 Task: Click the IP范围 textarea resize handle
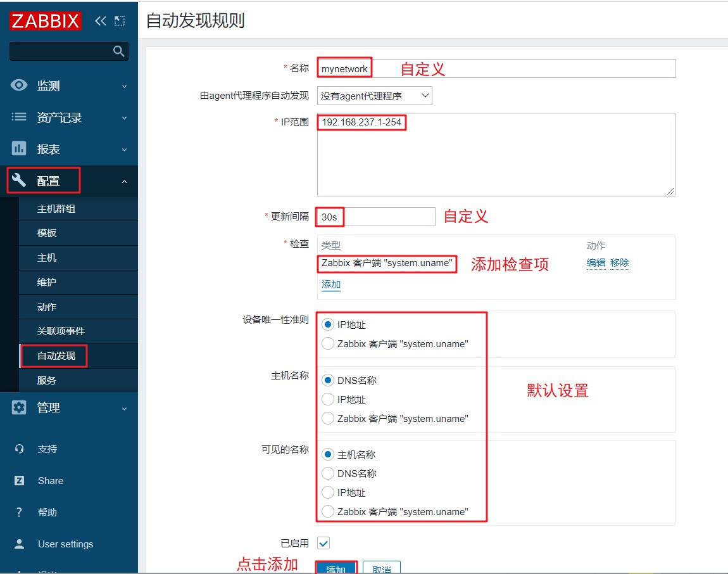coord(670,191)
